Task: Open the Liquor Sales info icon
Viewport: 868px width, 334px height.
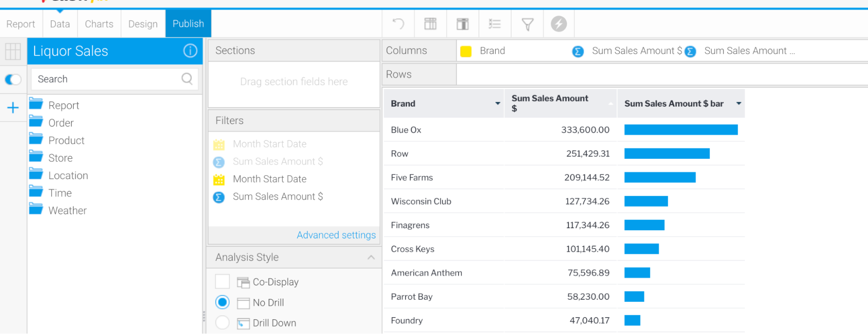Action: [x=190, y=51]
